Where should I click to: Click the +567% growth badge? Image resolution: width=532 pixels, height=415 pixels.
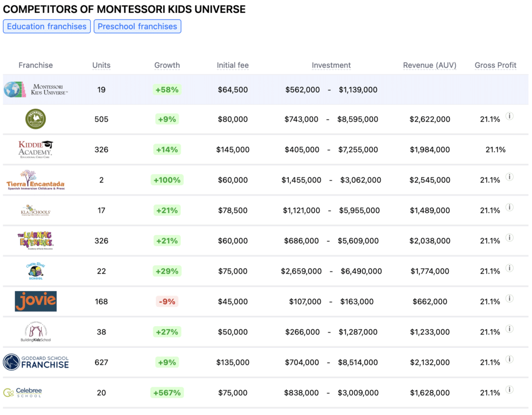(x=167, y=393)
